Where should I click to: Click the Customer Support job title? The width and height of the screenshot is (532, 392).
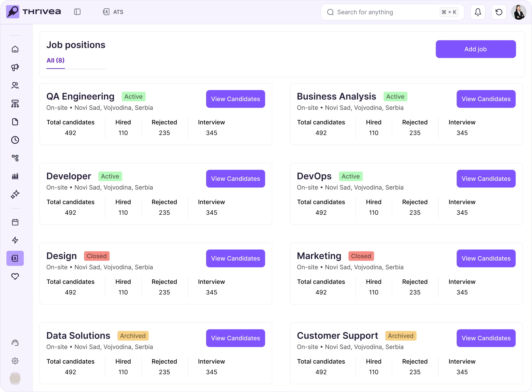pos(338,336)
